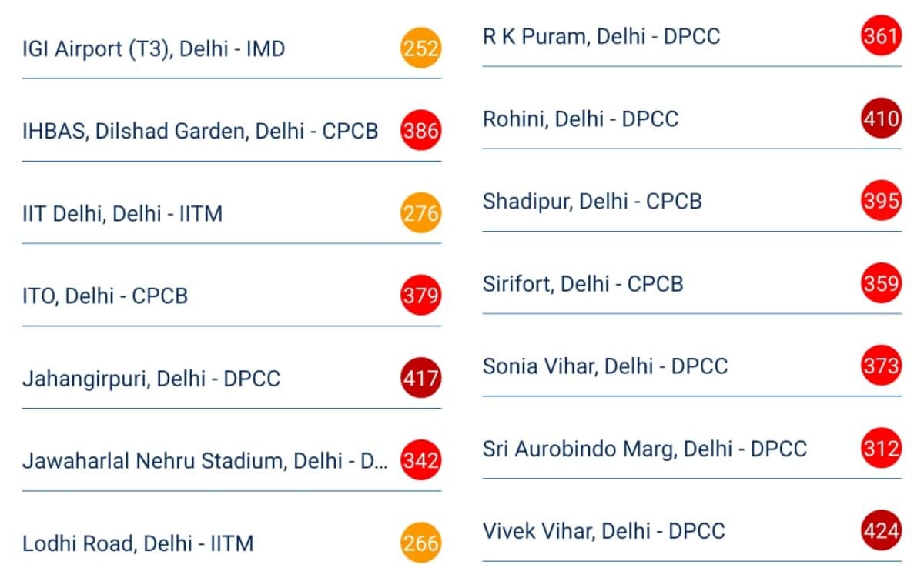The width and height of the screenshot is (924, 568).
Task: Choose Jahangirpuri, Delhi - DPCC entry
Action: [x=151, y=379]
